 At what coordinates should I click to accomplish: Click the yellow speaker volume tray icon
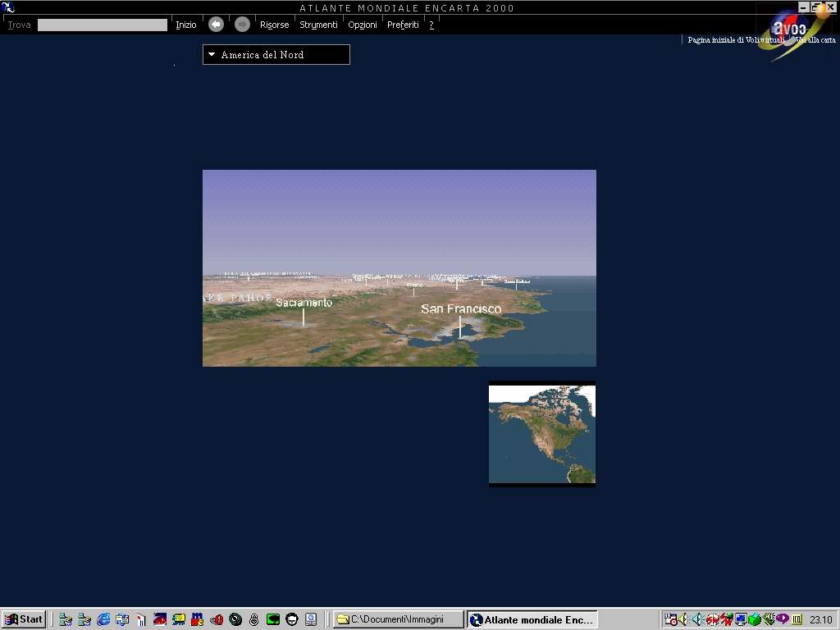click(x=683, y=620)
